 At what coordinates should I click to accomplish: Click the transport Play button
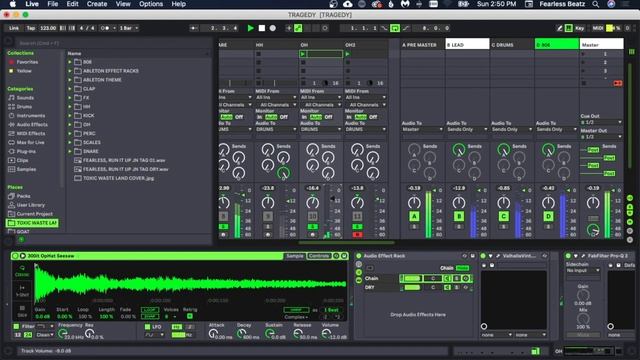tap(251, 28)
